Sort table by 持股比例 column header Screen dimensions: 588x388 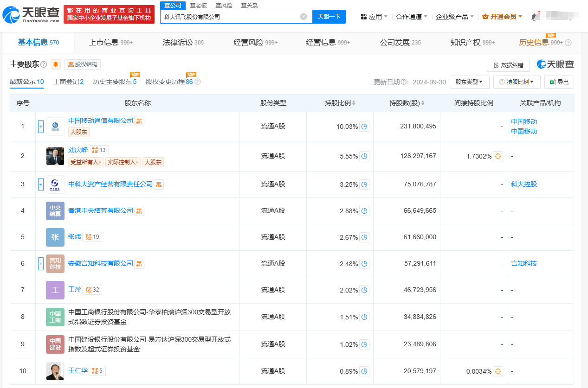pyautogui.click(x=340, y=103)
